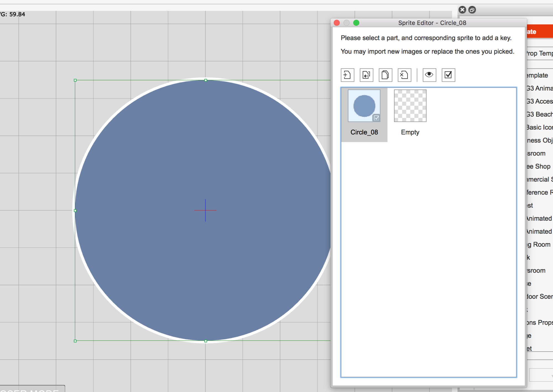
Task: Open the G3 Anima folder in back panel
Action: tap(540, 88)
